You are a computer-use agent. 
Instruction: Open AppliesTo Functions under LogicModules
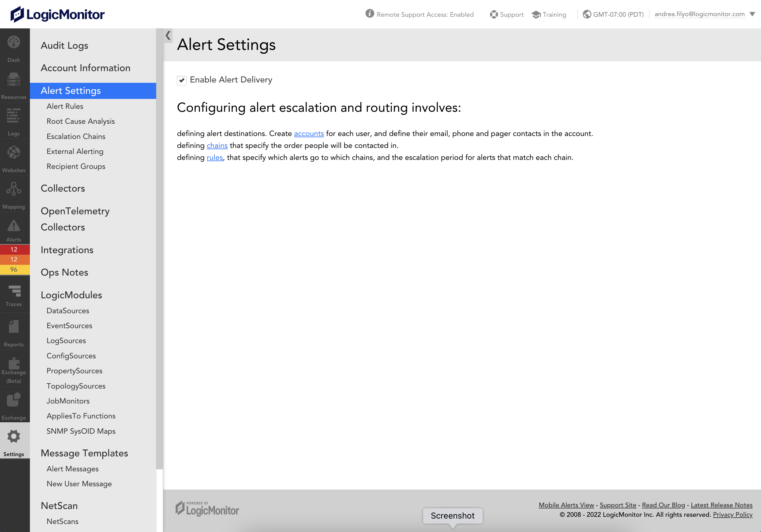coord(81,416)
